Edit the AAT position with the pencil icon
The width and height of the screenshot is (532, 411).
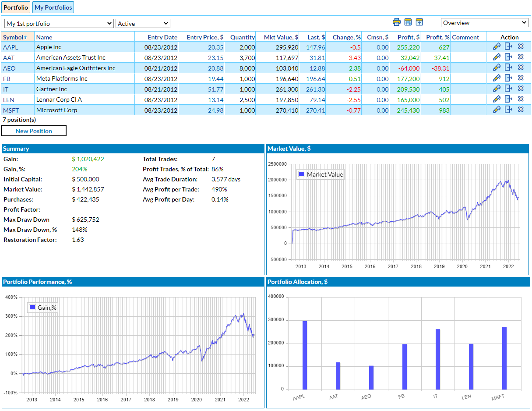(497, 57)
